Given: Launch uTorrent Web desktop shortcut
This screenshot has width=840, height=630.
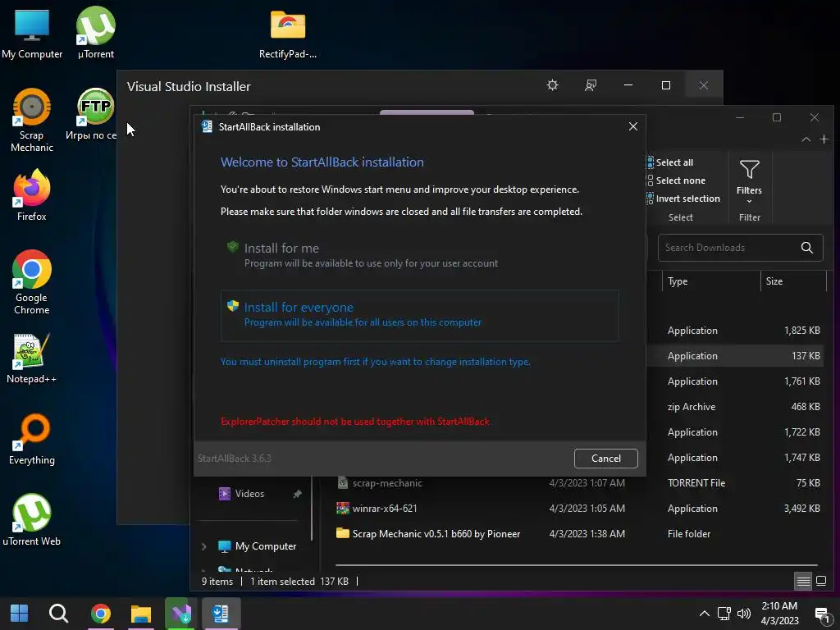Looking at the screenshot, I should 32,520.
